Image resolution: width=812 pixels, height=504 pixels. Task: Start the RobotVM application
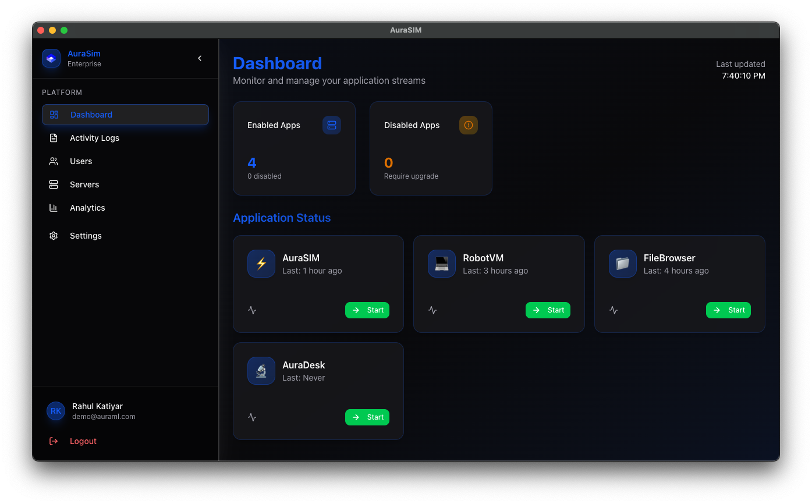pyautogui.click(x=547, y=310)
